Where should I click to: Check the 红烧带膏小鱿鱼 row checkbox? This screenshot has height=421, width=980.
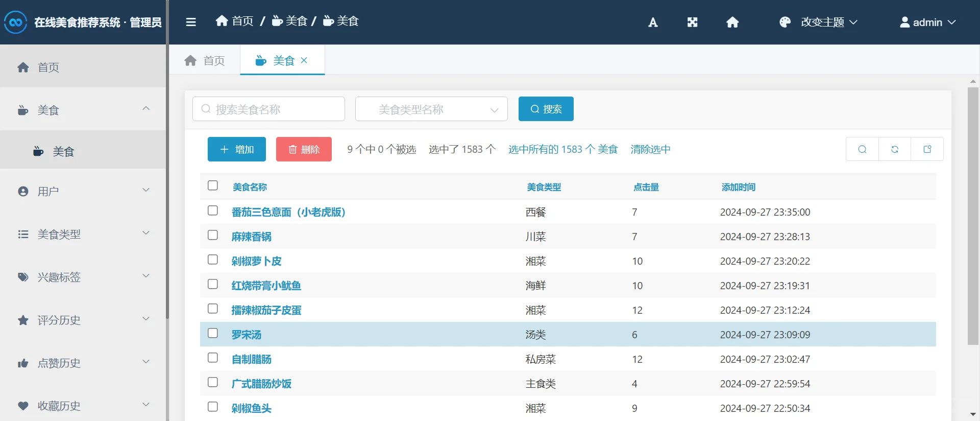tap(213, 284)
